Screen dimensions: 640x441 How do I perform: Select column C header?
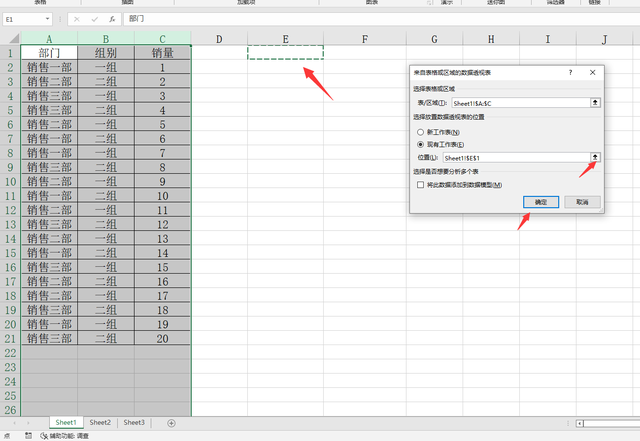click(x=162, y=39)
